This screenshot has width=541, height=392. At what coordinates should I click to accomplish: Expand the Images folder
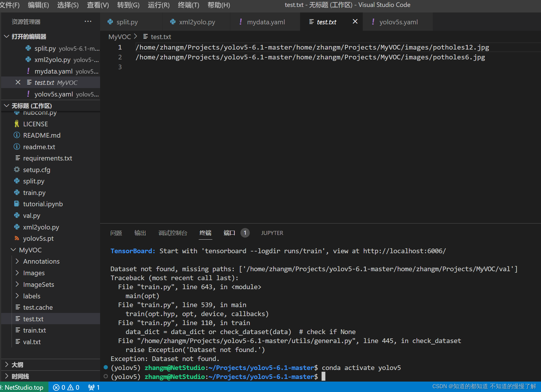pyautogui.click(x=17, y=273)
